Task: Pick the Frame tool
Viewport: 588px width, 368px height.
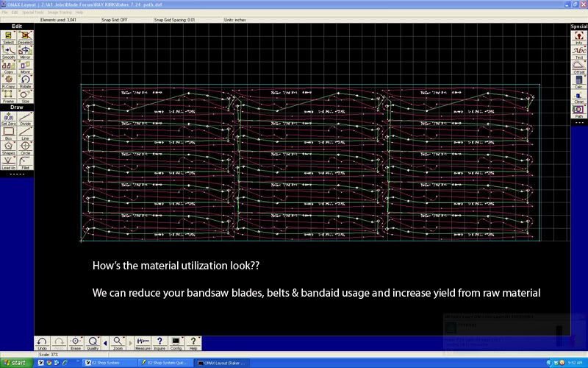Action: coord(8,96)
